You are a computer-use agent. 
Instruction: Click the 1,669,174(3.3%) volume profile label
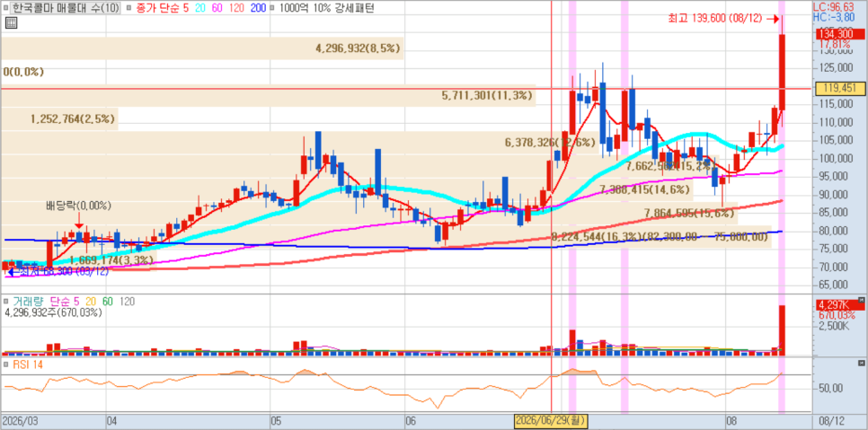(111, 259)
